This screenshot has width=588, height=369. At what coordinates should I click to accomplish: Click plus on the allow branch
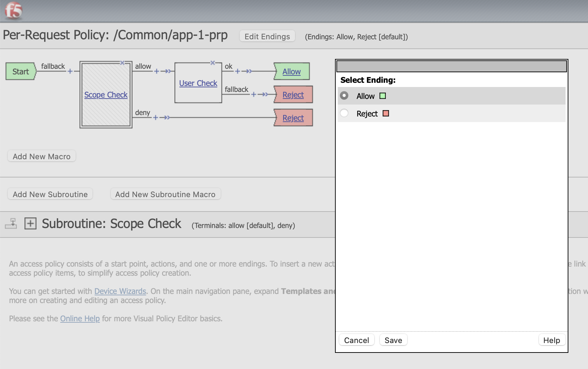pyautogui.click(x=157, y=71)
